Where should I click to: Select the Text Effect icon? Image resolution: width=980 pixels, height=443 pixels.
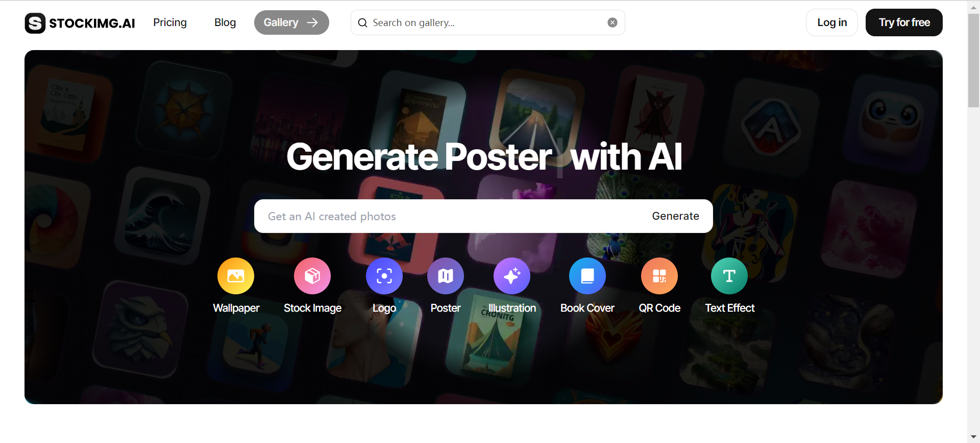[729, 276]
